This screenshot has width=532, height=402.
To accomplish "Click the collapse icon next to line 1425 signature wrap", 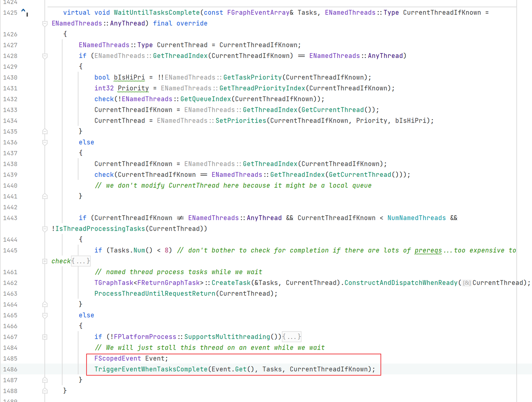I will click(x=45, y=23).
